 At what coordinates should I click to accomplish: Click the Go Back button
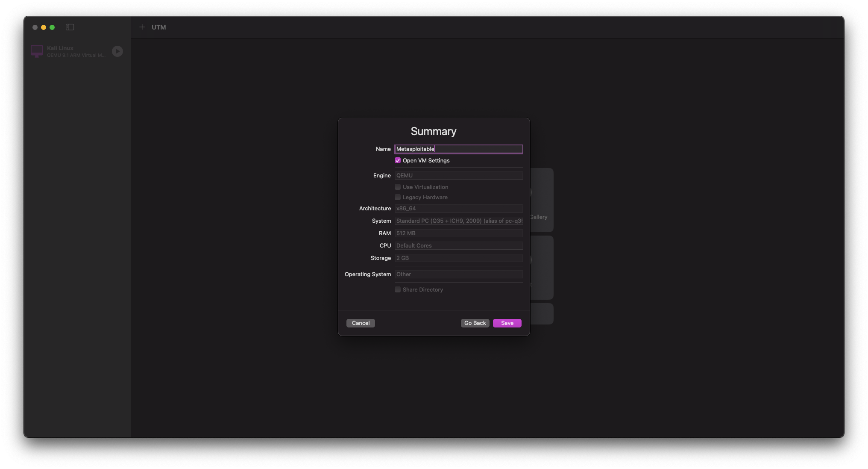click(475, 323)
